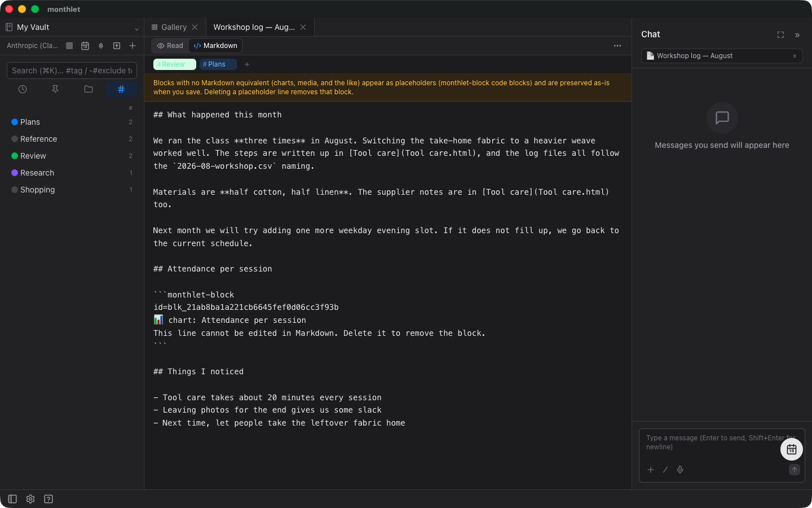
Task: Switch sidebar to folders view
Action: pos(89,89)
